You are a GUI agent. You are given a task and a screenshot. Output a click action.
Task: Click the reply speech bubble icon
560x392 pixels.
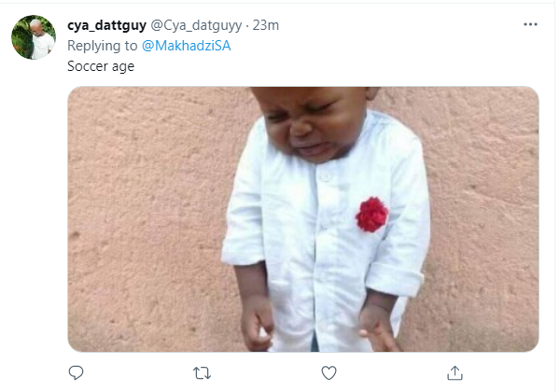coord(77,372)
